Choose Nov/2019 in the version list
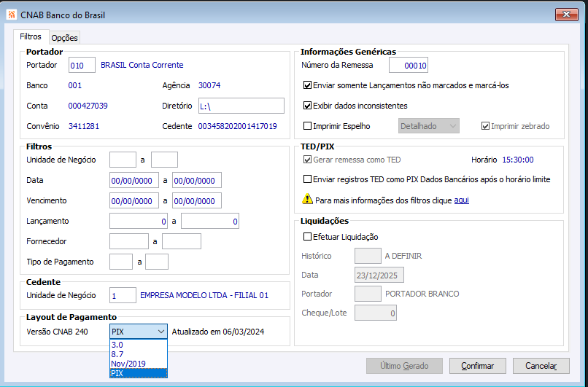Viewport: 588px width, 387px height. 128,363
